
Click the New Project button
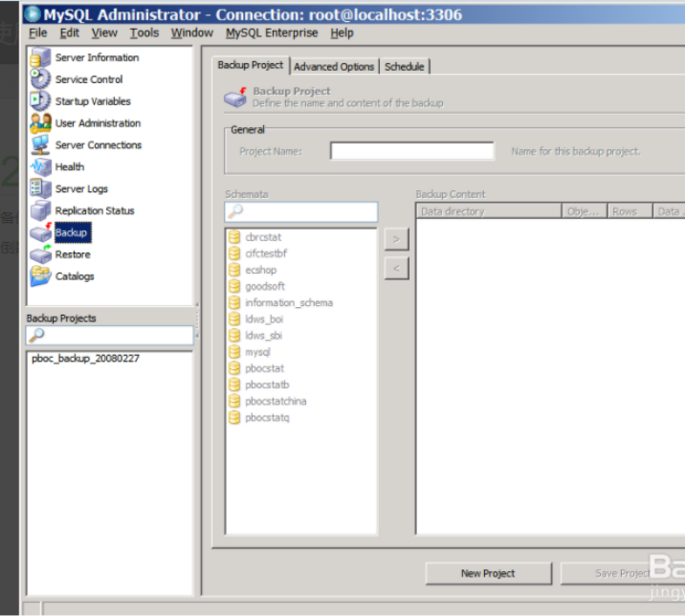488,573
